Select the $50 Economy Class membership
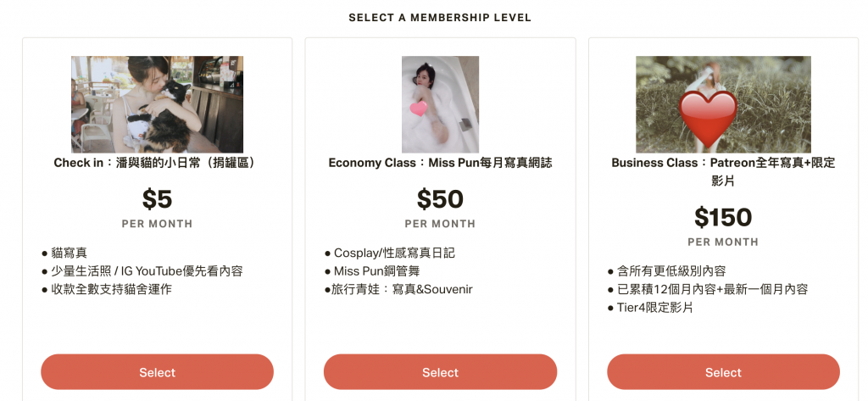The image size is (868, 401). pos(440,372)
